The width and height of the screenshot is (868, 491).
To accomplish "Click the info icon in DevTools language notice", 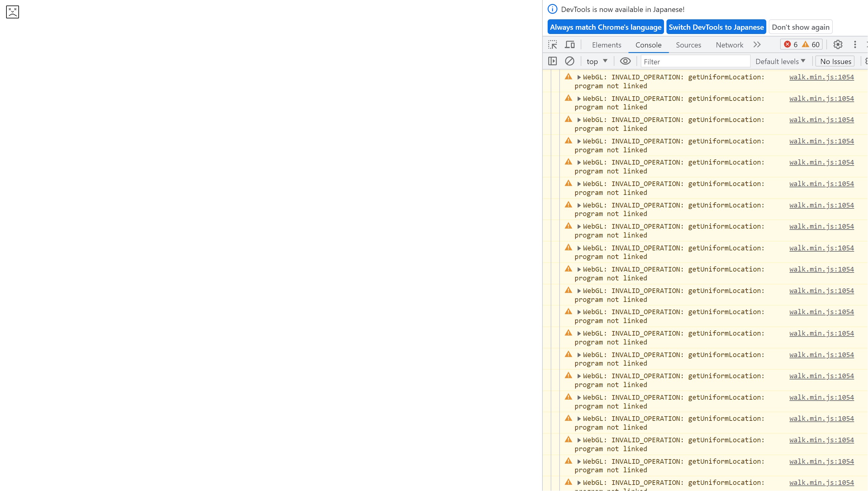I will 552,9.
